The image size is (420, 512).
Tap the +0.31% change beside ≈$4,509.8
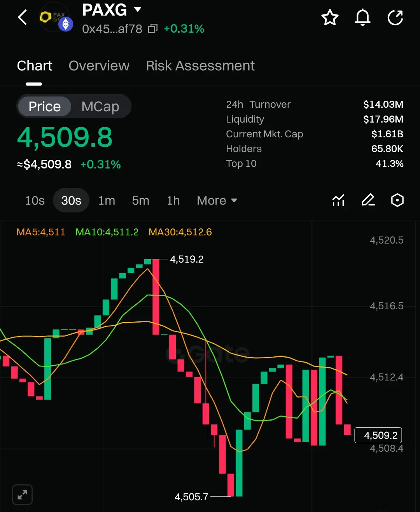pyautogui.click(x=100, y=164)
